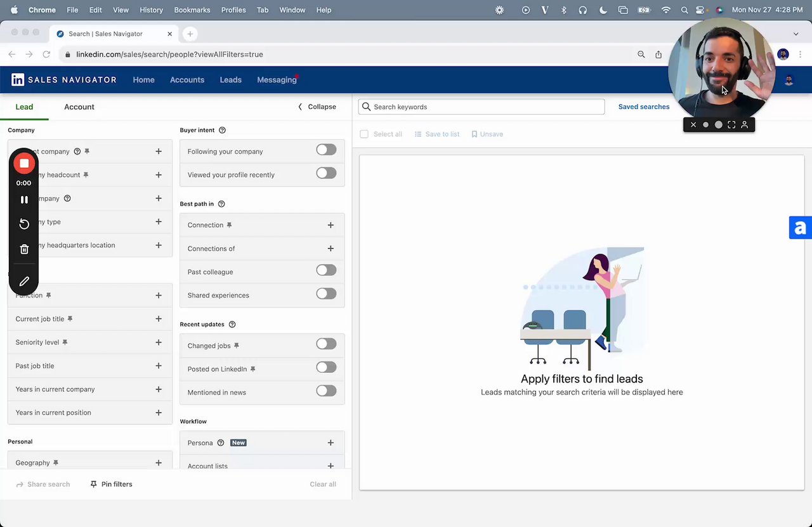Image resolution: width=812 pixels, height=527 pixels.
Task: Switch to the Account tab
Action: coord(79,107)
